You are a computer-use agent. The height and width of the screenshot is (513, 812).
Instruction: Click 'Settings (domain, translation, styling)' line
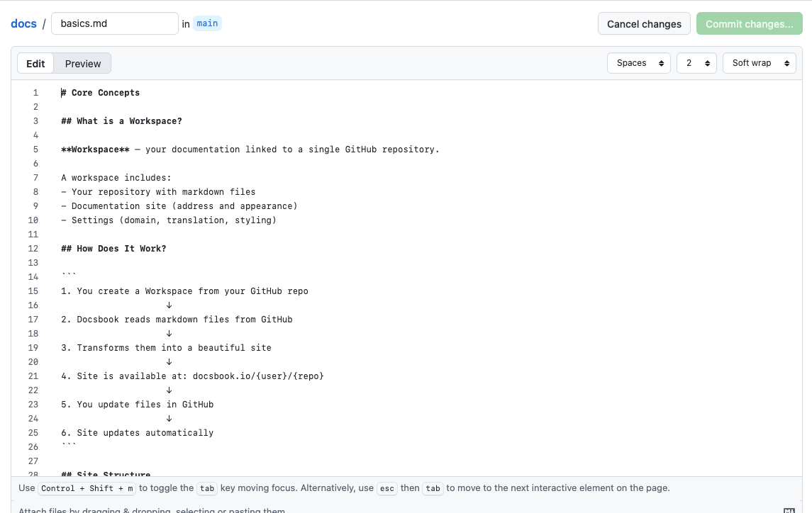pos(169,220)
